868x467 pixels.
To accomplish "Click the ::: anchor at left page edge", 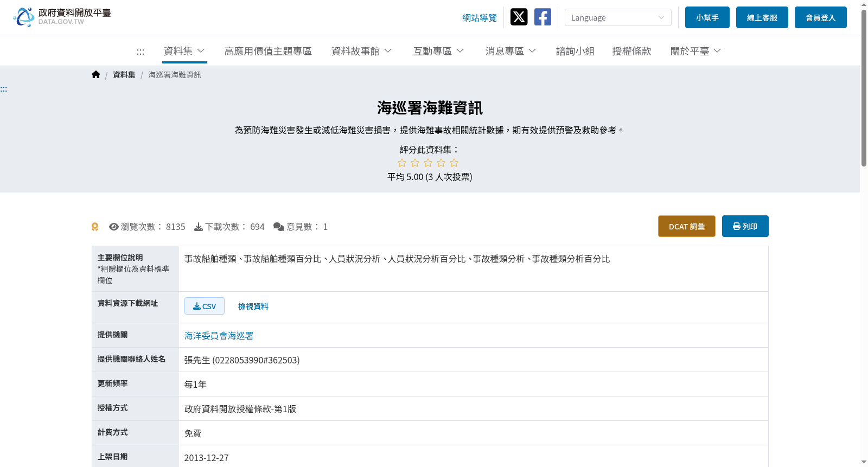I will coord(4,89).
